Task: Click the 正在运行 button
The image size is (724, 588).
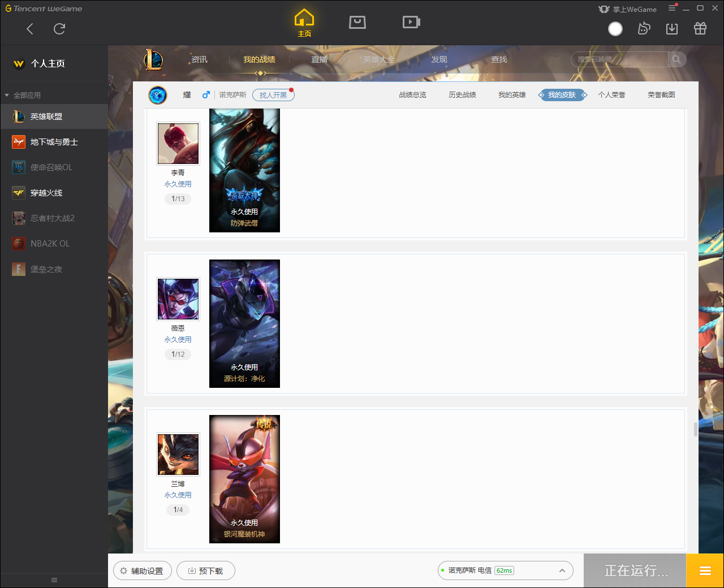Action: [635, 571]
